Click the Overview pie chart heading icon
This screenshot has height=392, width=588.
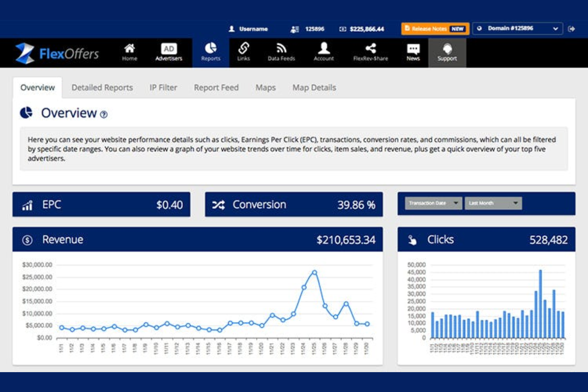[x=26, y=113]
